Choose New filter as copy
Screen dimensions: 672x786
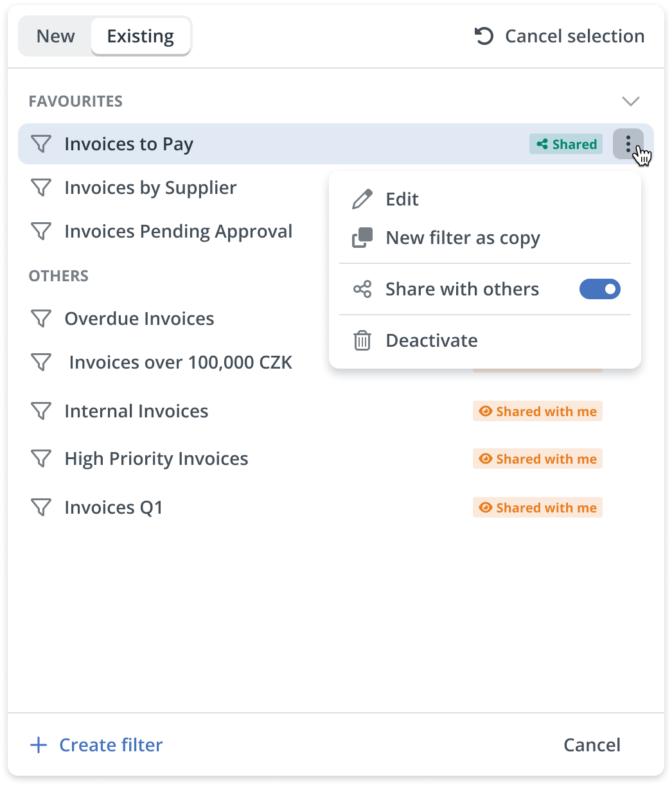[463, 238]
